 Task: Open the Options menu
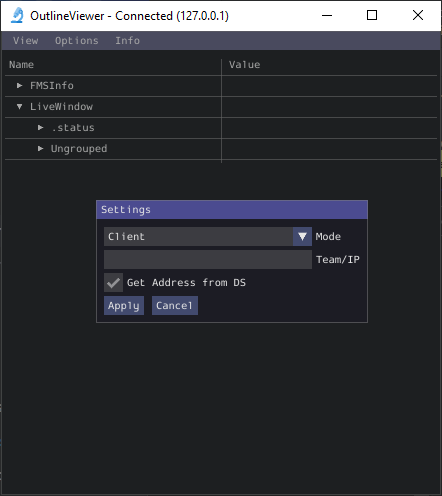tap(77, 41)
